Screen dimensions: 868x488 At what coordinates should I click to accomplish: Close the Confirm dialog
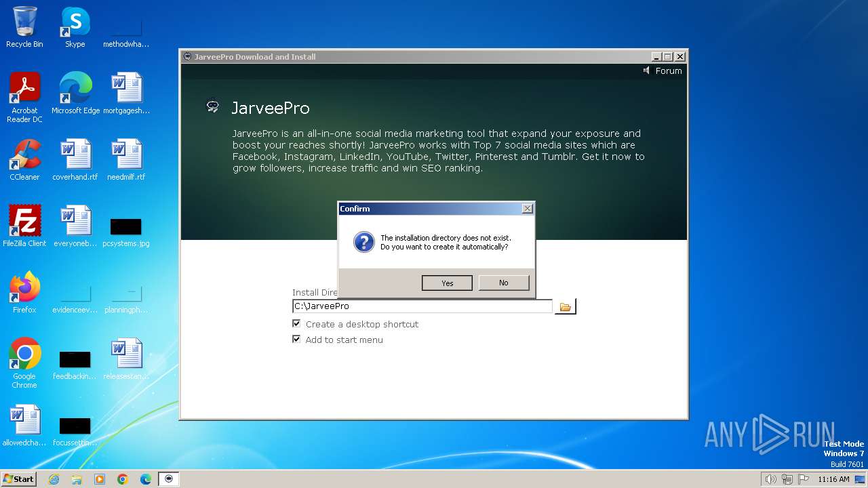527,209
